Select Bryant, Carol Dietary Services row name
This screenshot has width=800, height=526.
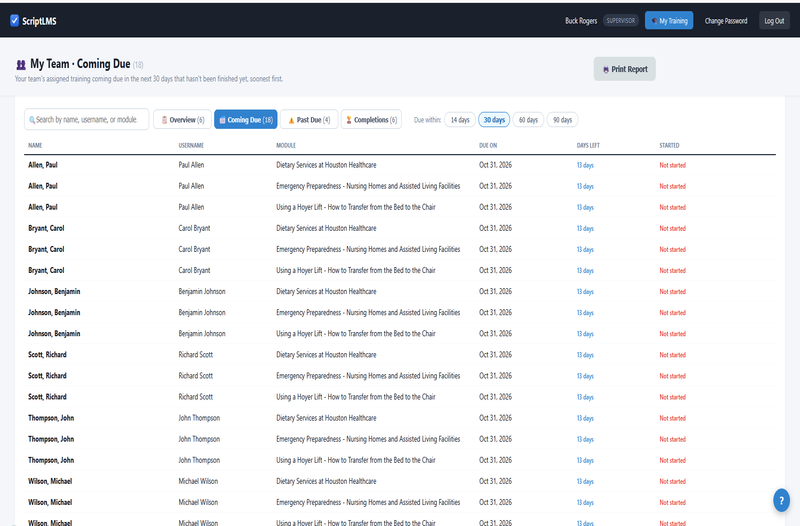46,228
